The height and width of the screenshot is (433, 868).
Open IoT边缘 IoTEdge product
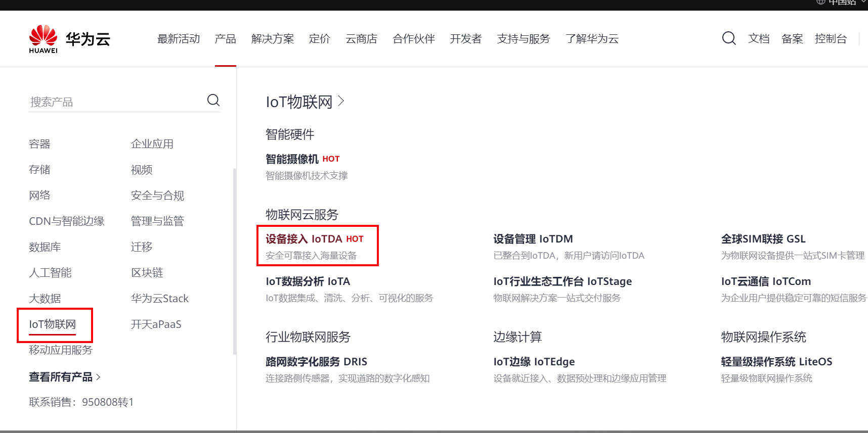[x=534, y=362]
